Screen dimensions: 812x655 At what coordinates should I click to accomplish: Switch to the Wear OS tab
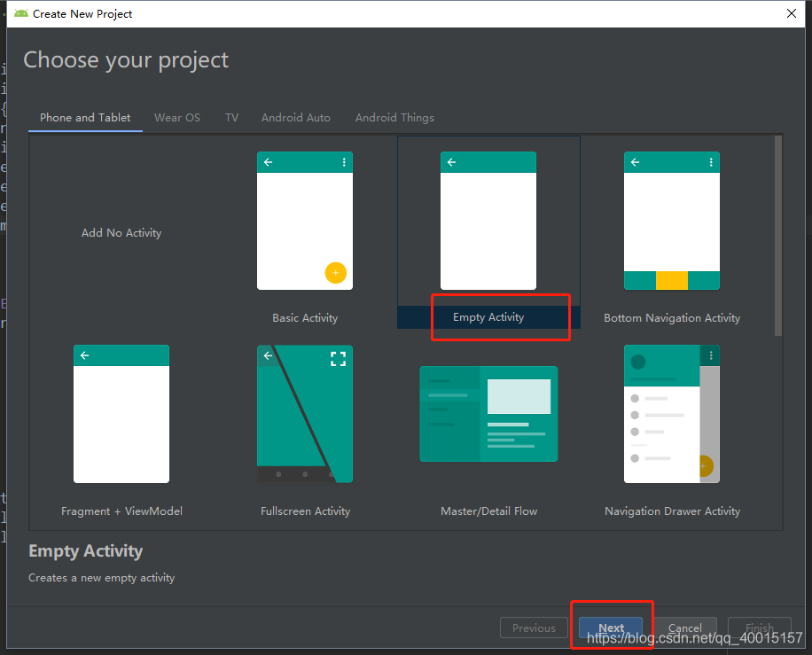point(176,117)
